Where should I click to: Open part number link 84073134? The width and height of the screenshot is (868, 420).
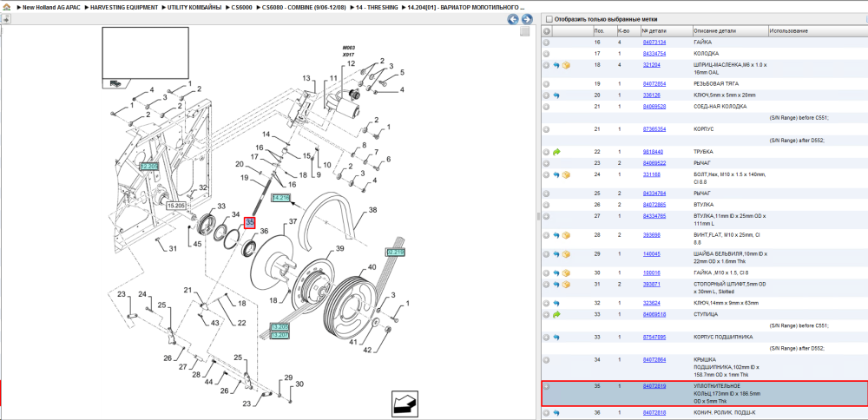pos(654,43)
